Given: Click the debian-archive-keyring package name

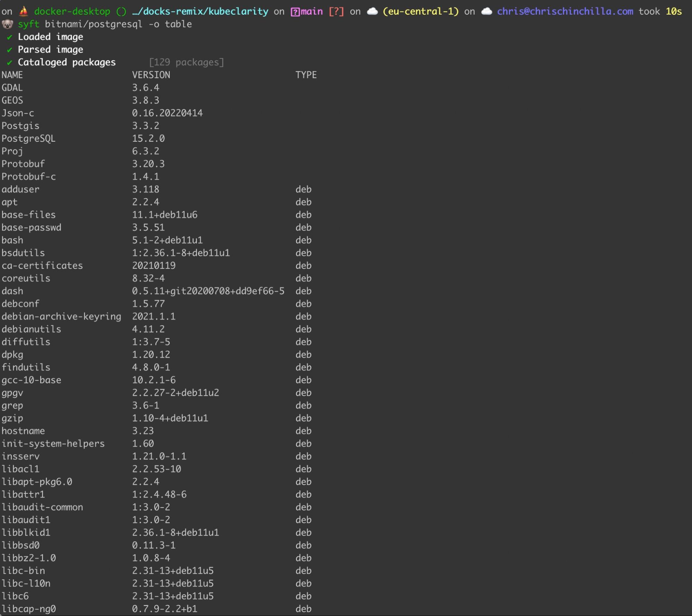Looking at the screenshot, I should 61,316.
